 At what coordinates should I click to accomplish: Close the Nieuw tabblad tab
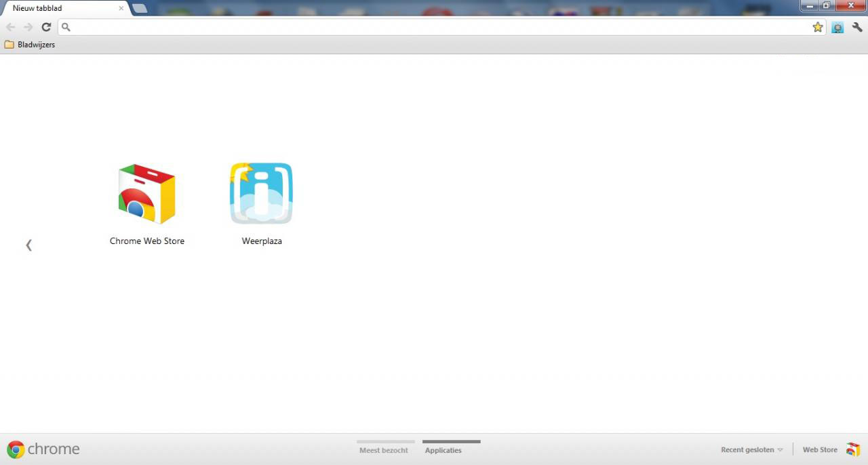click(121, 8)
